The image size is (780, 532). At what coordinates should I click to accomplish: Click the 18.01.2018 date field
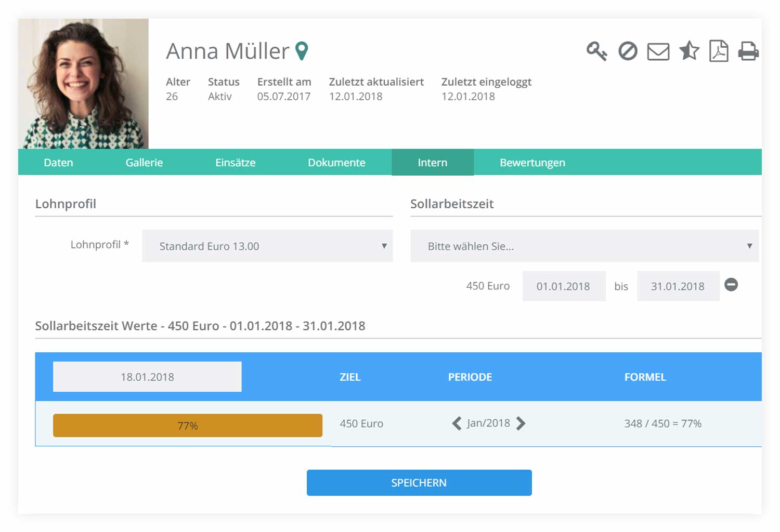[x=147, y=377]
